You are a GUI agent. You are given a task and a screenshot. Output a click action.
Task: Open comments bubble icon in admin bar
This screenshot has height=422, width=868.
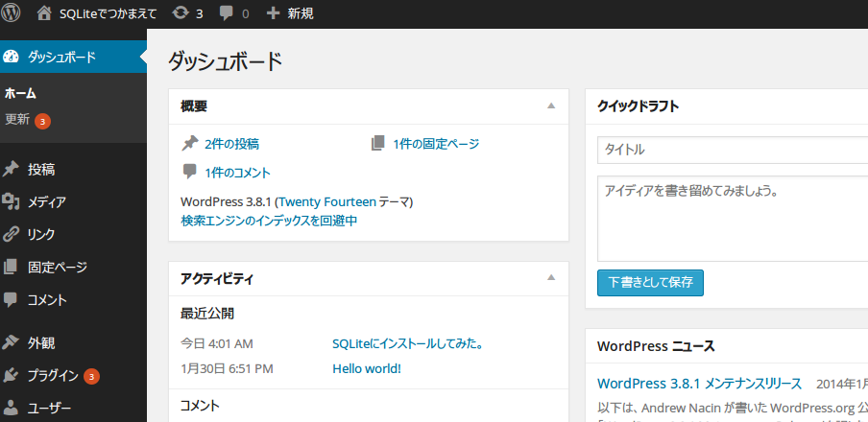(x=227, y=13)
